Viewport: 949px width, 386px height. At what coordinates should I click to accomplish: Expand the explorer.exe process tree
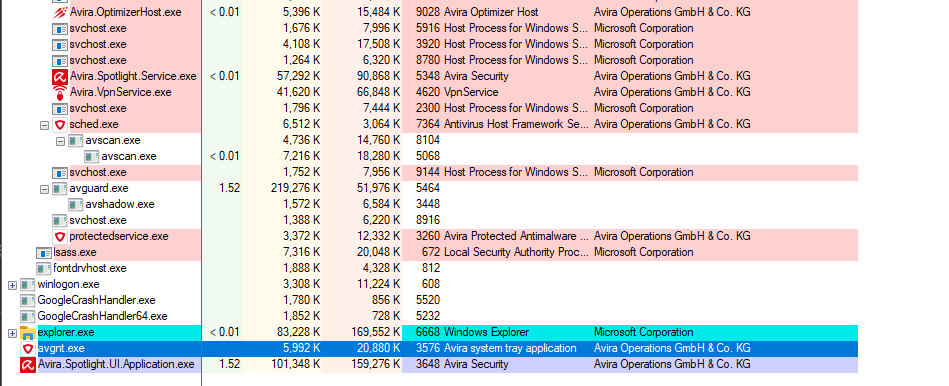12,333
